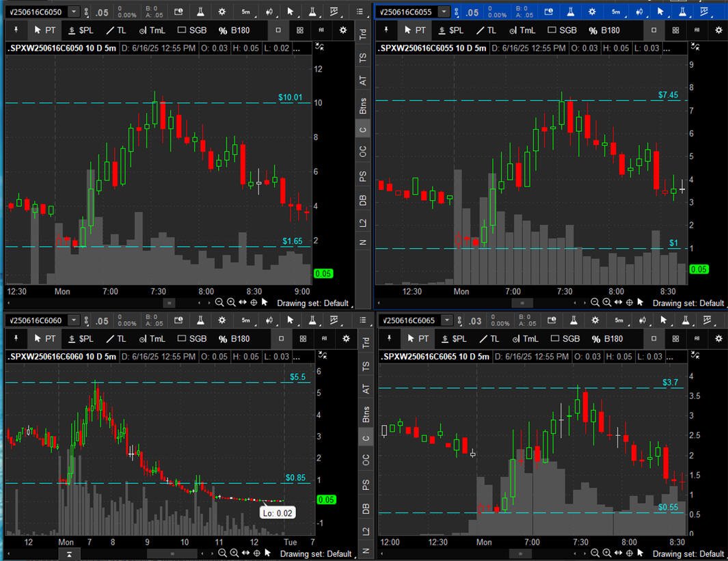Screen dimensions: 728x561
Task: Toggle PT pointer tool in top-right chart
Action: (x=414, y=30)
